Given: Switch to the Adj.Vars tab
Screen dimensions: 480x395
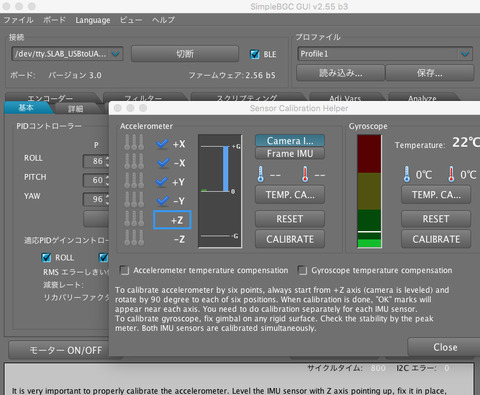Looking at the screenshot, I should coord(345,98).
